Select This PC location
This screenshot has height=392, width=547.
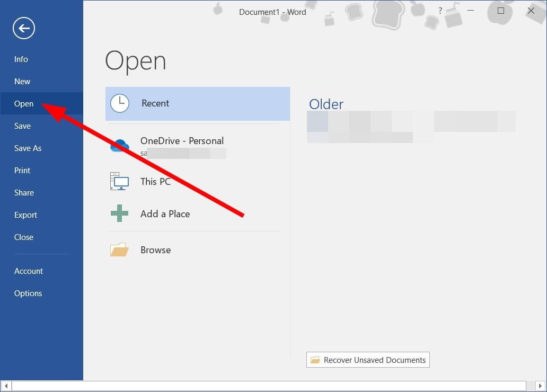tap(198, 181)
